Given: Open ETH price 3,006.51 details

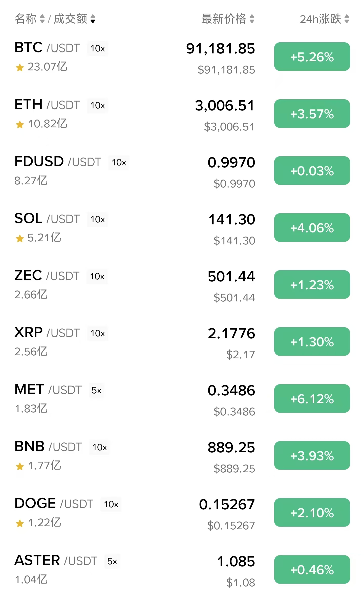Looking at the screenshot, I should point(225,105).
